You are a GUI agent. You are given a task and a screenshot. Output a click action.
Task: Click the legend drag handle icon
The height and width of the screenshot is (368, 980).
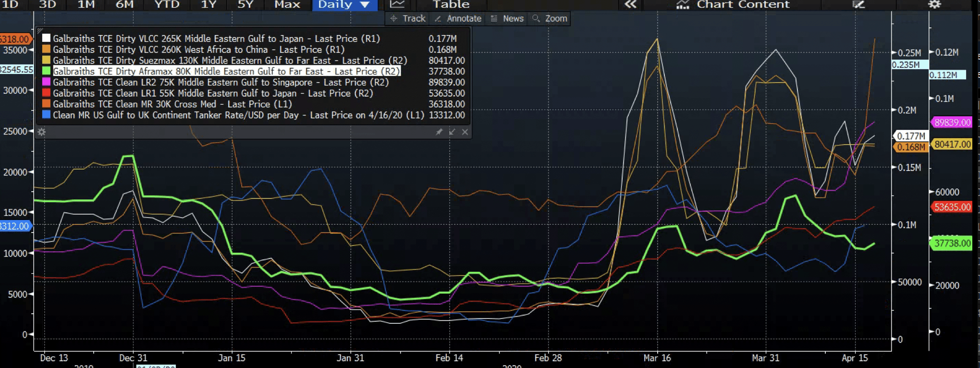click(40, 30)
